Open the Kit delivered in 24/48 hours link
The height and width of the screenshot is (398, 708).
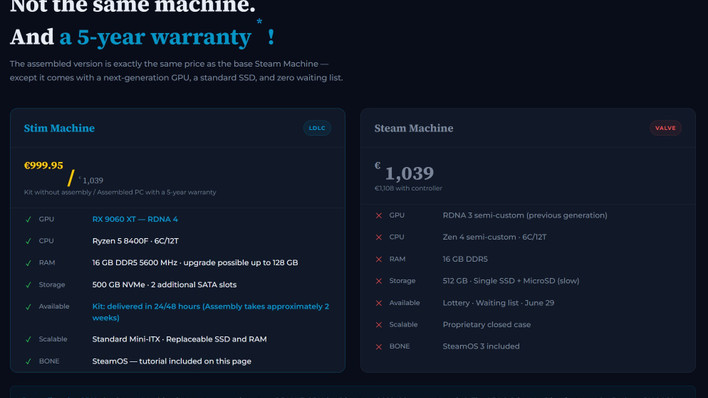point(210,312)
